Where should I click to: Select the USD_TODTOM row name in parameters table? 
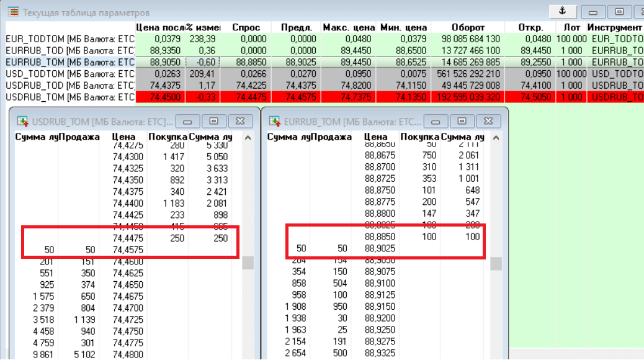click(x=70, y=74)
